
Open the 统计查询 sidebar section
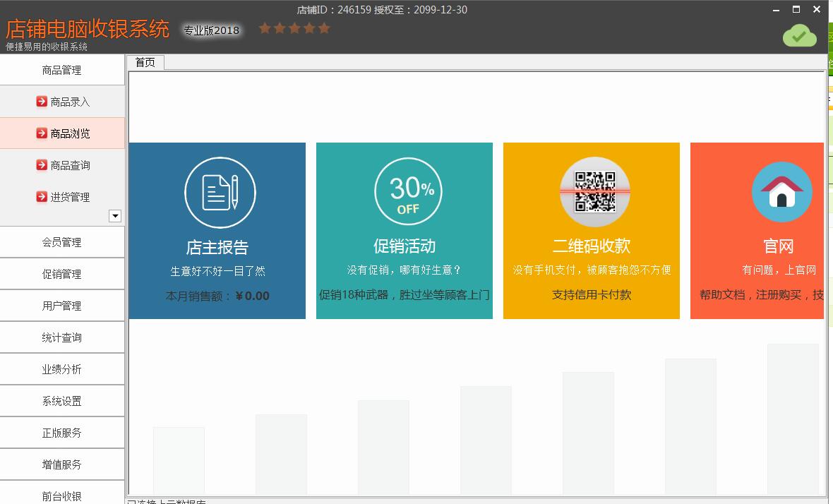[62, 338]
